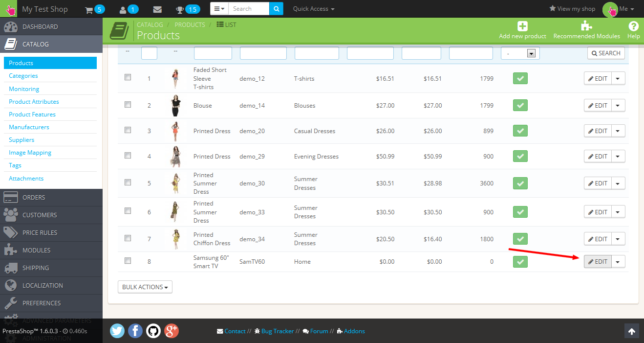This screenshot has width=644, height=343.
Task: Click Edit for Samsung 60" Smart TV
Action: click(598, 262)
